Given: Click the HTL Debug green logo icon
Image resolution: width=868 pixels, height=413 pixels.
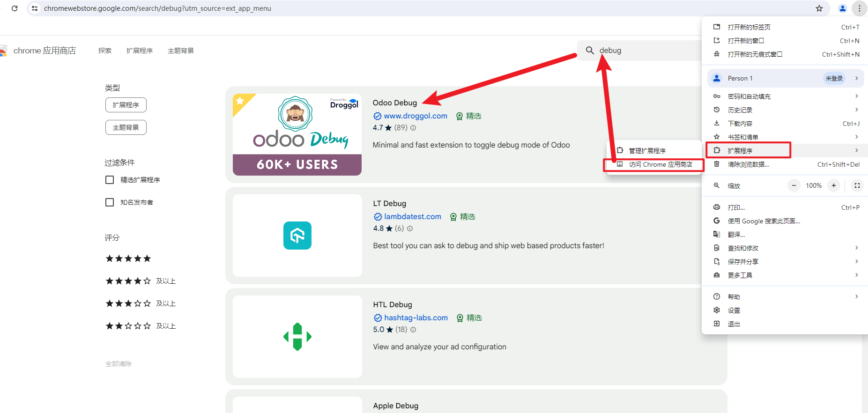Looking at the screenshot, I should tap(297, 337).
